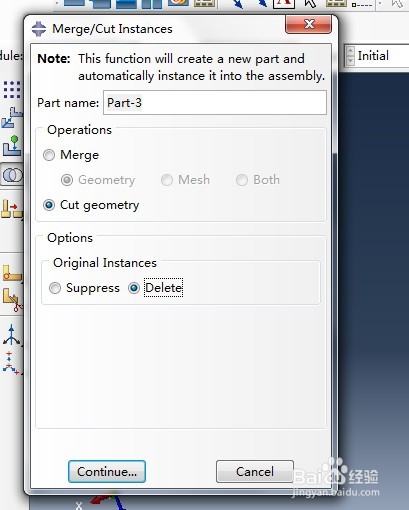Click the yellow blocks with red arrow tool
Image resolution: width=409 pixels, height=510 pixels.
[x=12, y=209]
